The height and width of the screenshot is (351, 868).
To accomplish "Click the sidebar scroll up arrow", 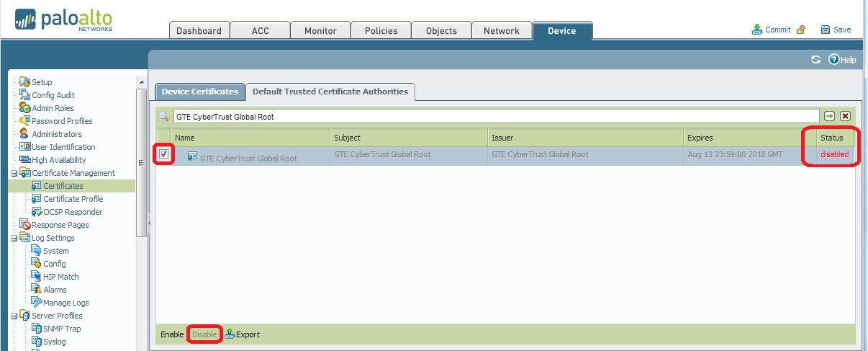I will point(141,82).
